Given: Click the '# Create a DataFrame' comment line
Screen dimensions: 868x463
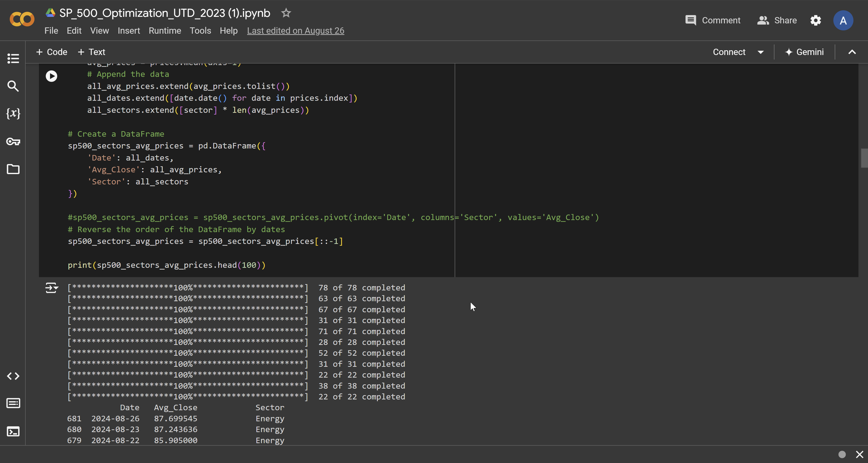Looking at the screenshot, I should point(116,134).
